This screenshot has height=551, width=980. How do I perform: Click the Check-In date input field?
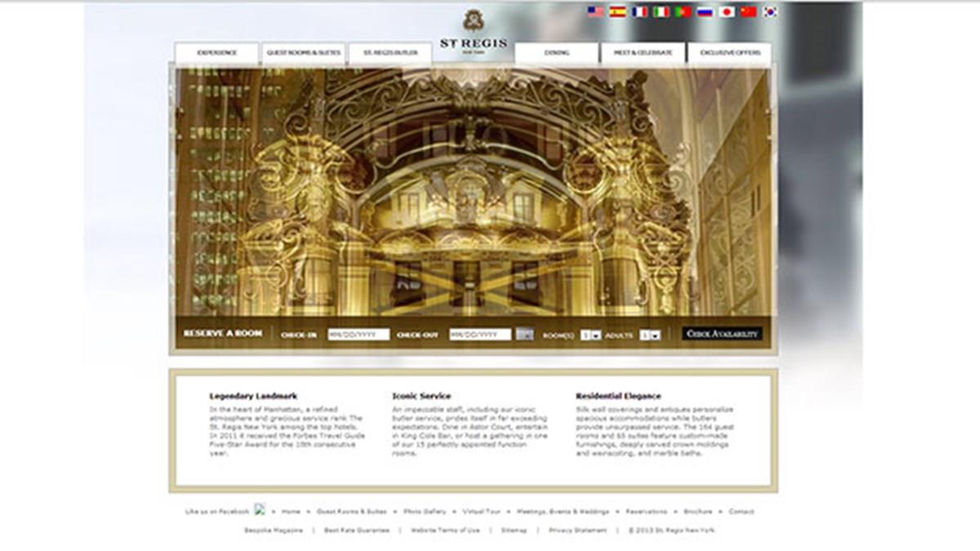coord(359,335)
